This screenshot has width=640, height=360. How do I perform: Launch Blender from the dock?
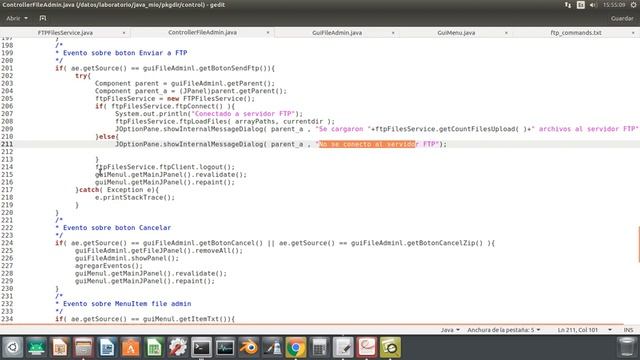pyautogui.click(x=249, y=347)
